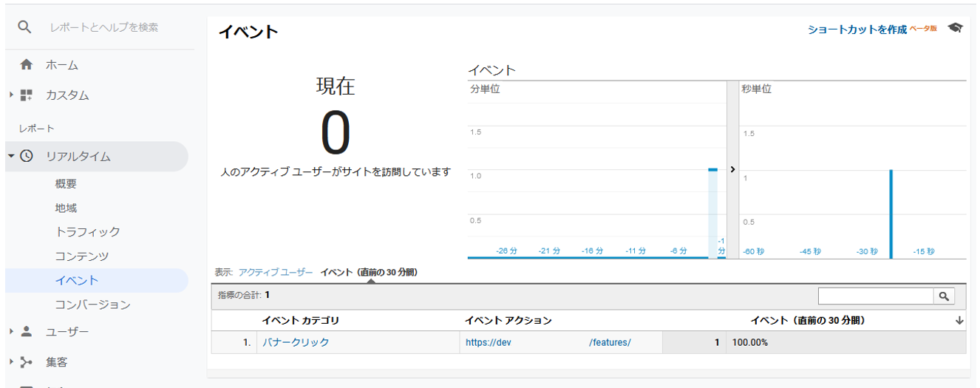
Task: Click the table search magnifier button
Action: [945, 296]
